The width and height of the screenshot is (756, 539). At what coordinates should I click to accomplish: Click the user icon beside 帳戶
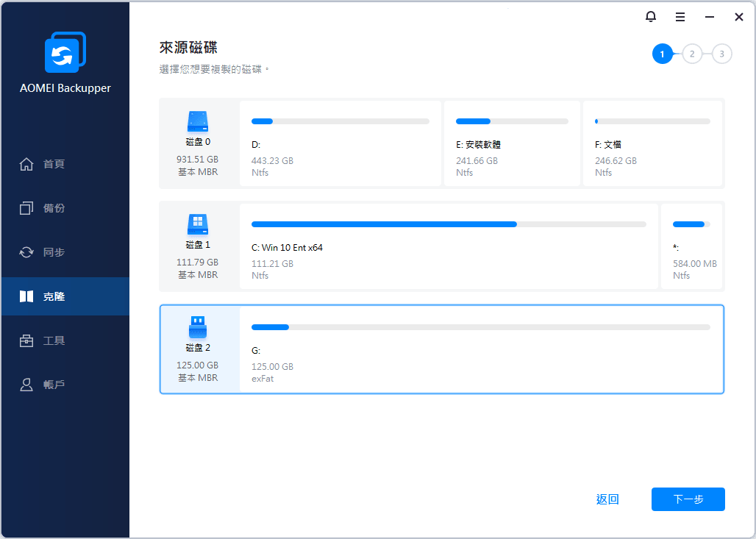(26, 385)
